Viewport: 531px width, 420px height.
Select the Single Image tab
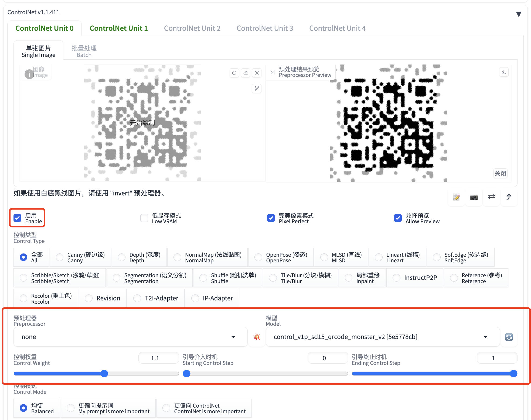point(38,51)
